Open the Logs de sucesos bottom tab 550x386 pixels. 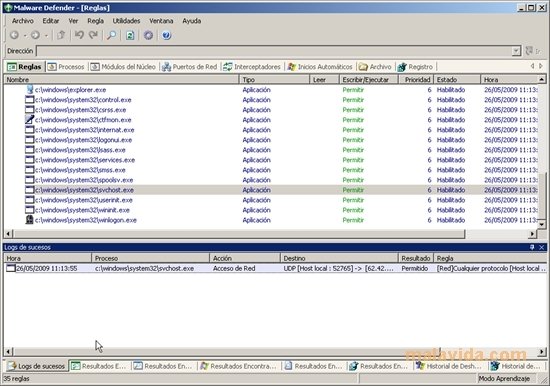36,366
